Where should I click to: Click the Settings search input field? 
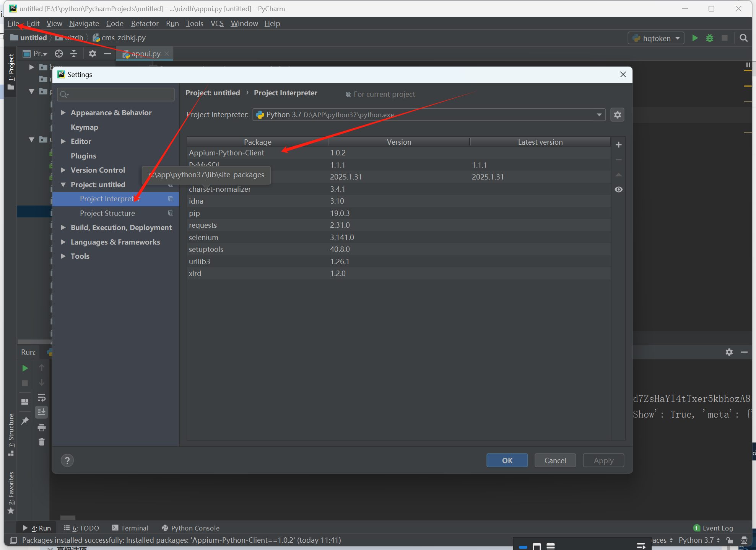coord(119,94)
